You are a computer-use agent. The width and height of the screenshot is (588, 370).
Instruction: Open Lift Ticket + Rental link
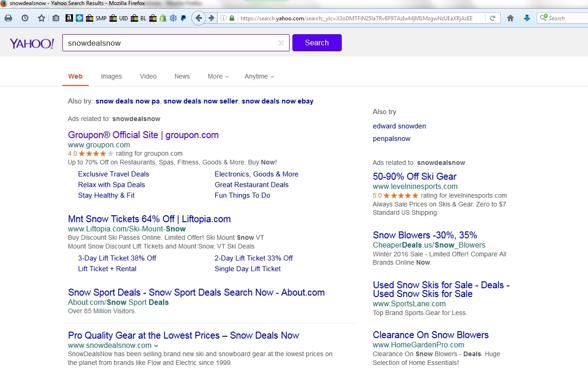click(107, 269)
